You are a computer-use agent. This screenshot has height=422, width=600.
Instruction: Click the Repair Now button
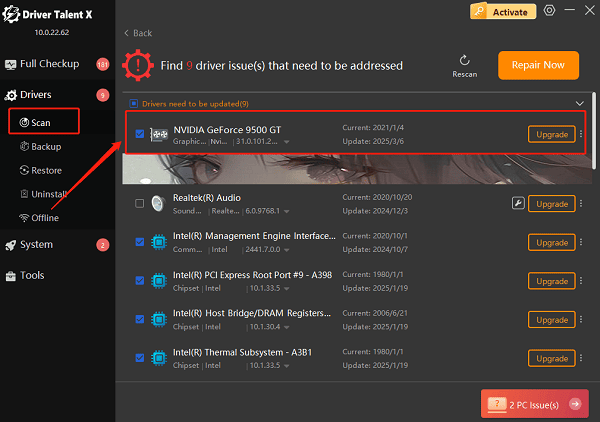coord(538,65)
